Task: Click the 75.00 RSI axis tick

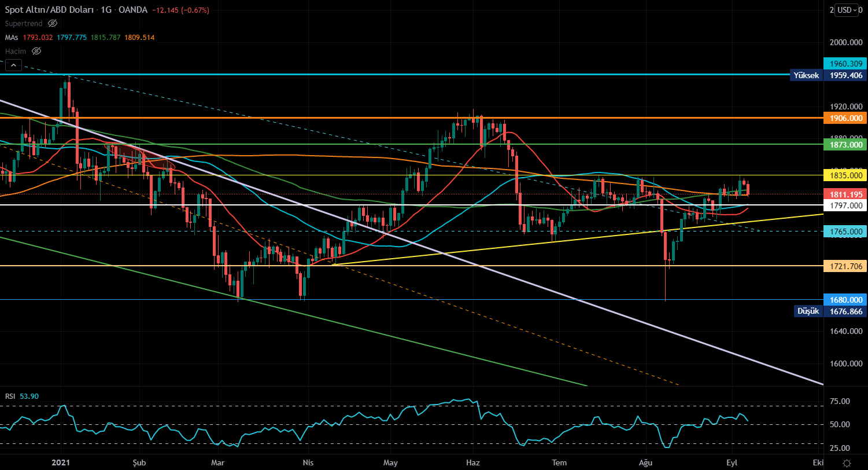Action: click(841, 401)
